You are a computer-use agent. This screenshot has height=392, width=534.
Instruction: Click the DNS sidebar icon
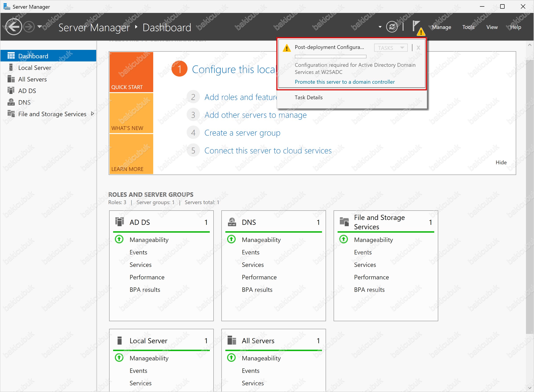[x=11, y=102]
